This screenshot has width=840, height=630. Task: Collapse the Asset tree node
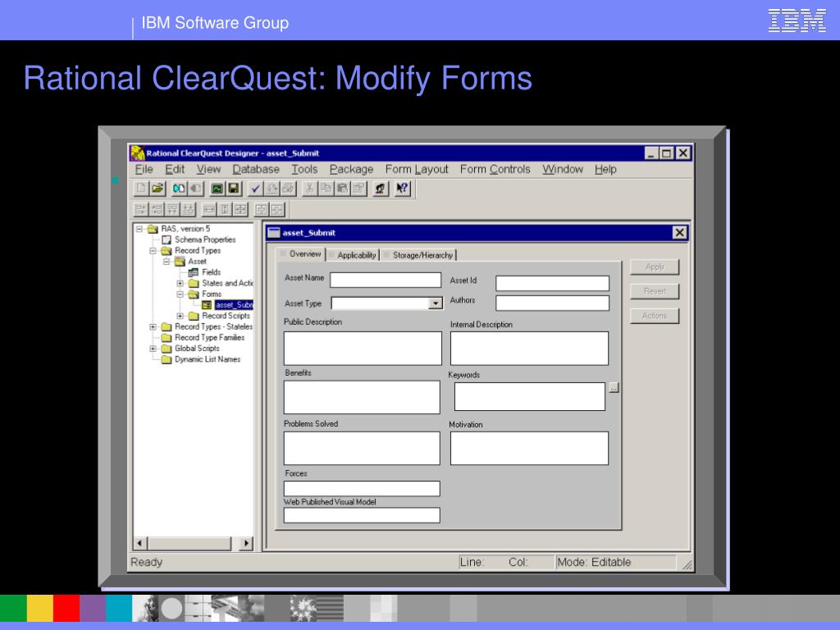pyautogui.click(x=167, y=262)
